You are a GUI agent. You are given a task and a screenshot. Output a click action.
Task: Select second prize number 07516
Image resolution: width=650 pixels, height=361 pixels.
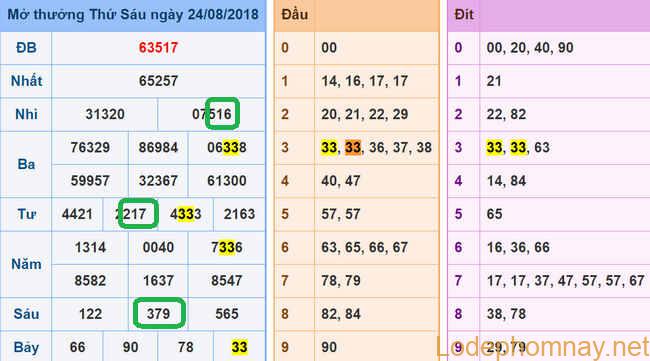212,114
